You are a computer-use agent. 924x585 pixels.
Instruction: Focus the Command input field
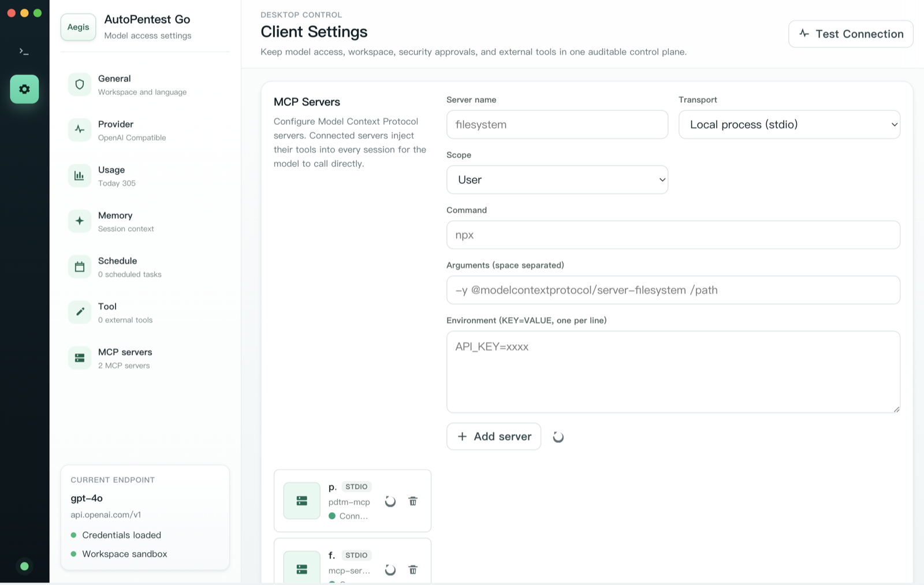click(x=673, y=234)
